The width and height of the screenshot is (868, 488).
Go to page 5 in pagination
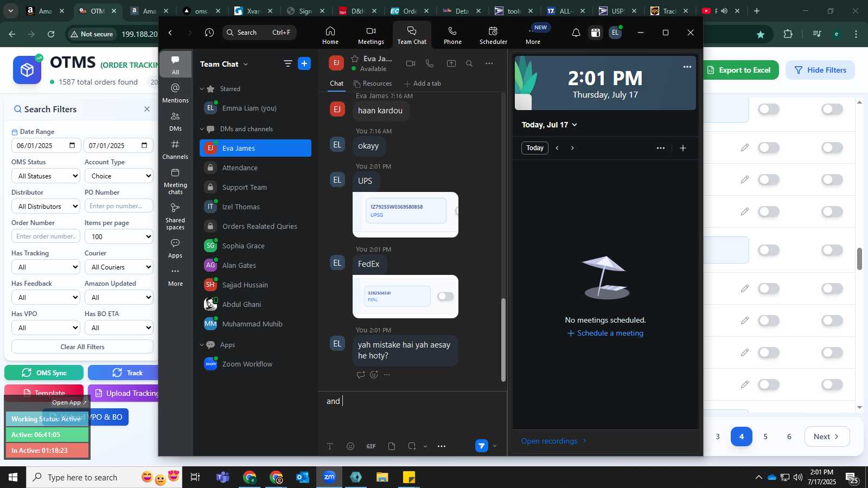click(765, 436)
